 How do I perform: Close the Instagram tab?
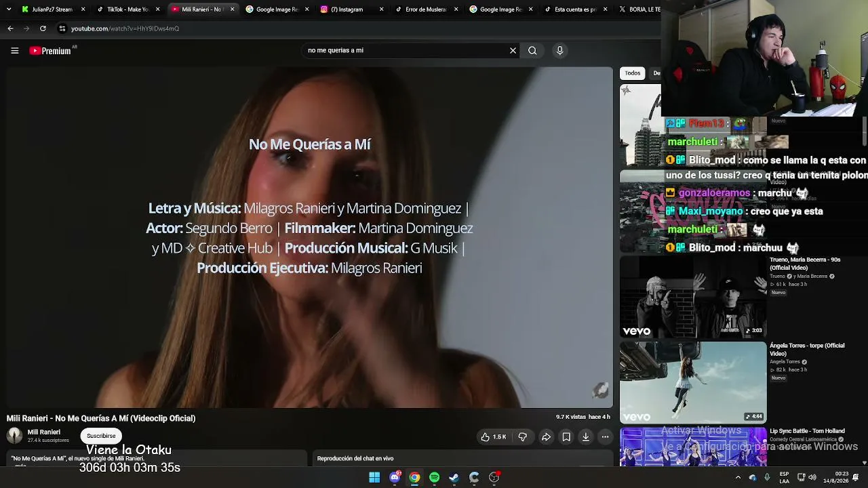coord(381,9)
